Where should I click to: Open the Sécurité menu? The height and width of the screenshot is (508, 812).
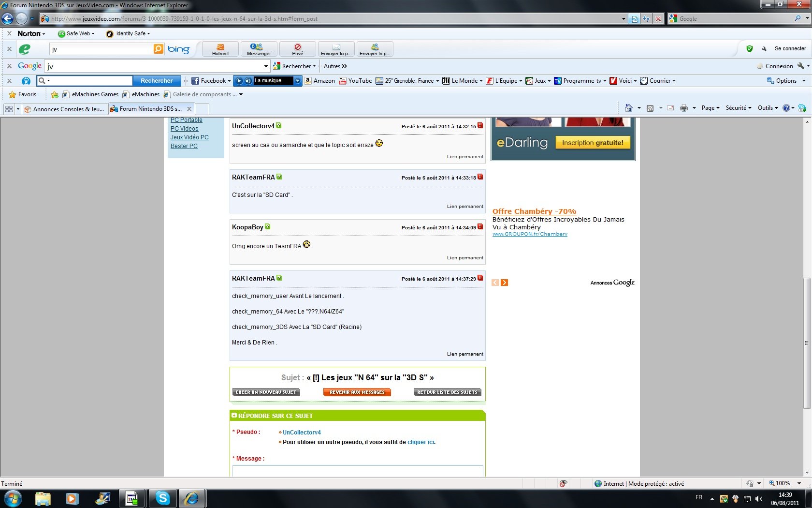point(739,108)
